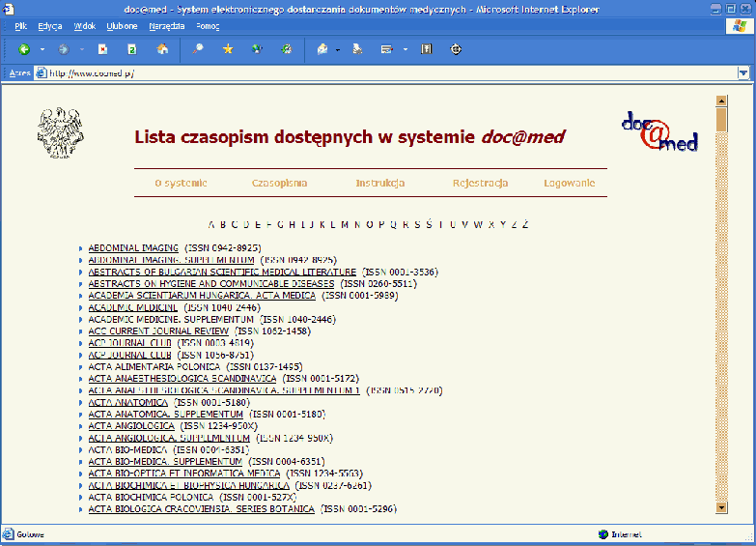Open the Search magnifier in toolbar
The image size is (756, 546).
tap(198, 49)
